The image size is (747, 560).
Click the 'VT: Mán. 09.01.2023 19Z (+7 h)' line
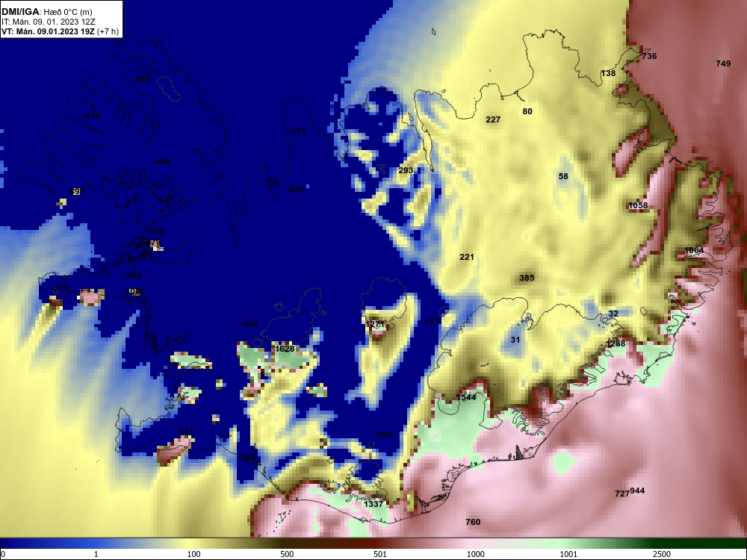tap(60, 32)
